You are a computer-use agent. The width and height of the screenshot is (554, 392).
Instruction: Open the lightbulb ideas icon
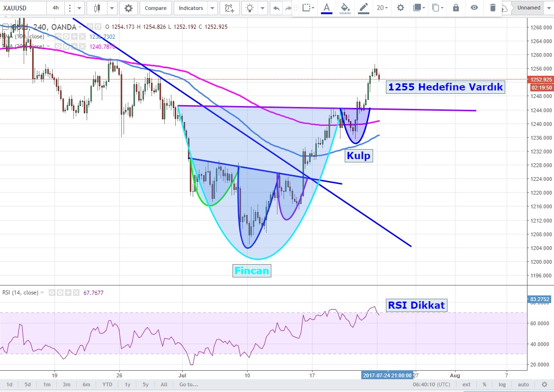coord(250,8)
